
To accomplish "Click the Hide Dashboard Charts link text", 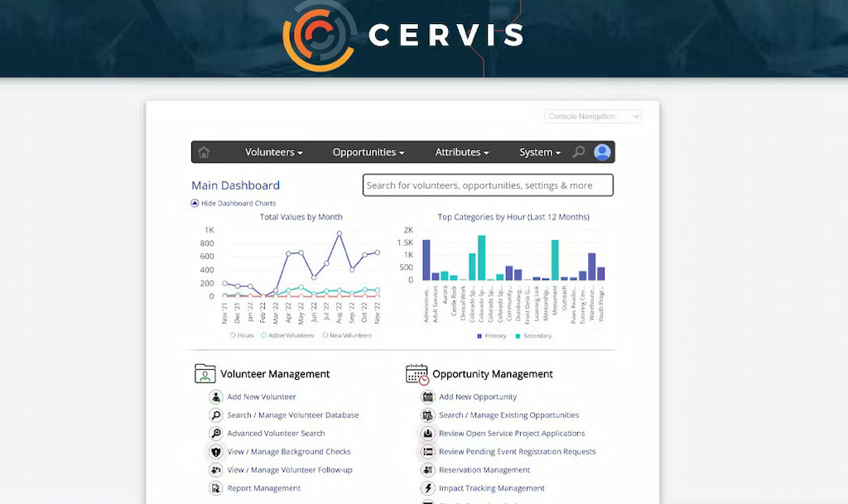I will 238,204.
